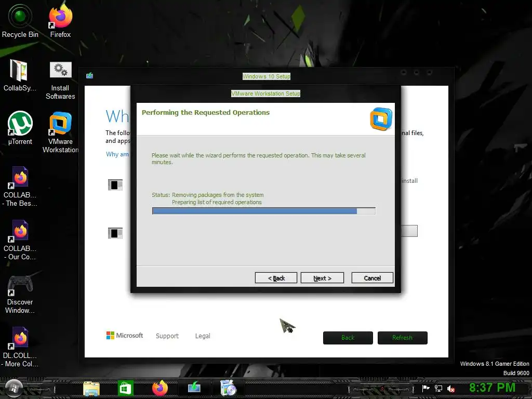Click the Next > button in VMware setup
Screen dimensions: 532x399
[x=322, y=278]
